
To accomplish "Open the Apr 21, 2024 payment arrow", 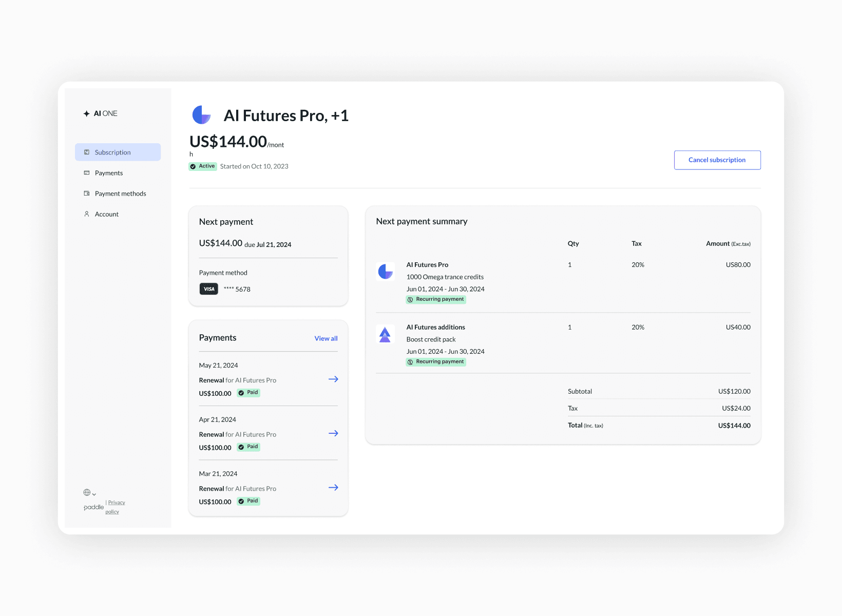I will [333, 433].
